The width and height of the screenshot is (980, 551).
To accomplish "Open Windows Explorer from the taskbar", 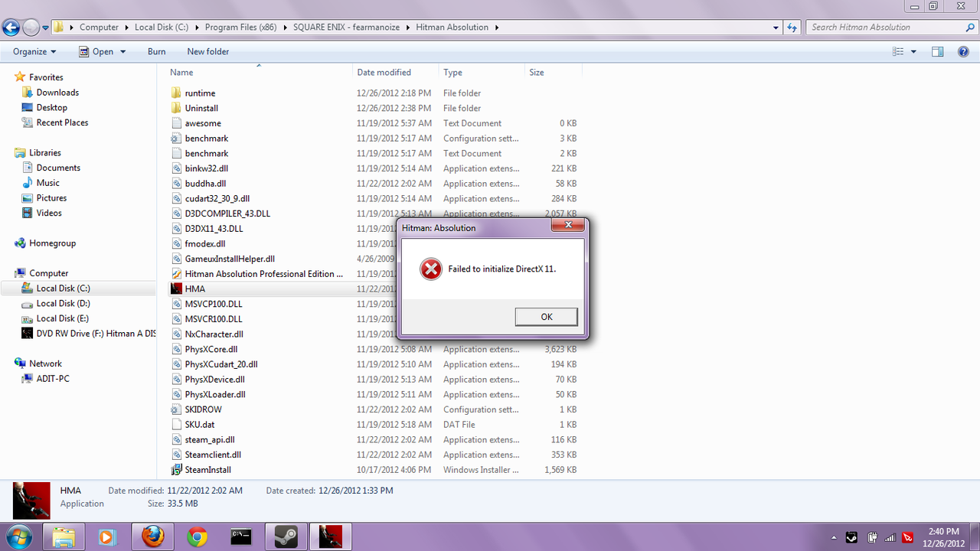I will (x=64, y=536).
